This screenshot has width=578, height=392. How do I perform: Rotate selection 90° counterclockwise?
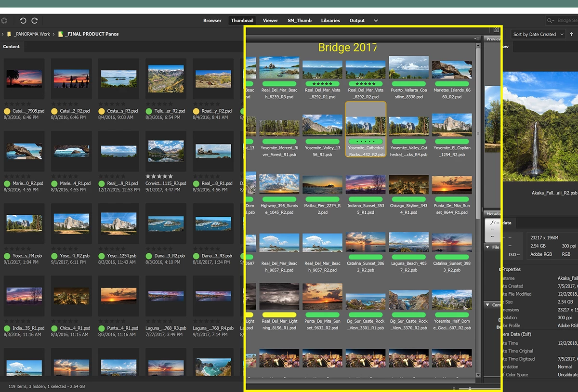pos(23,21)
